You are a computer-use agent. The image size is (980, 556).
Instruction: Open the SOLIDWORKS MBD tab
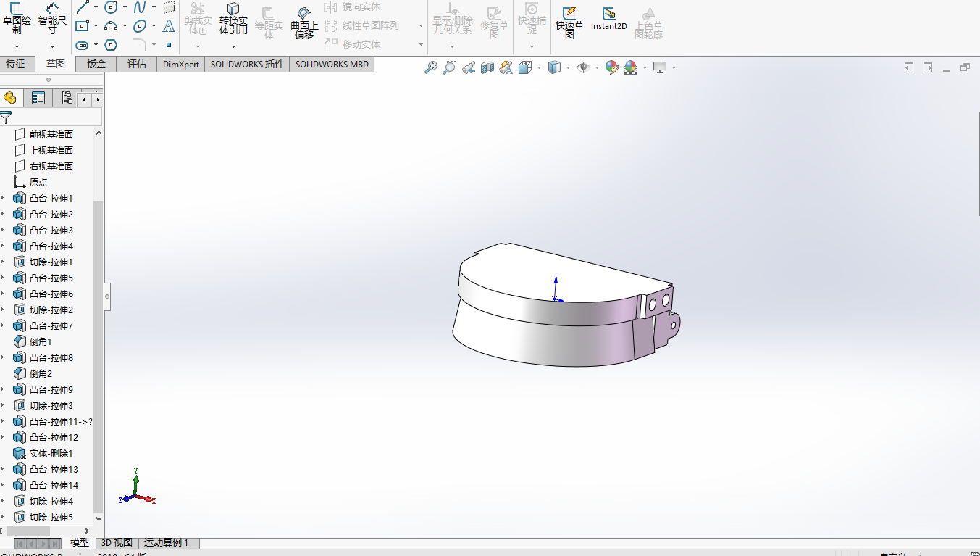pos(332,64)
